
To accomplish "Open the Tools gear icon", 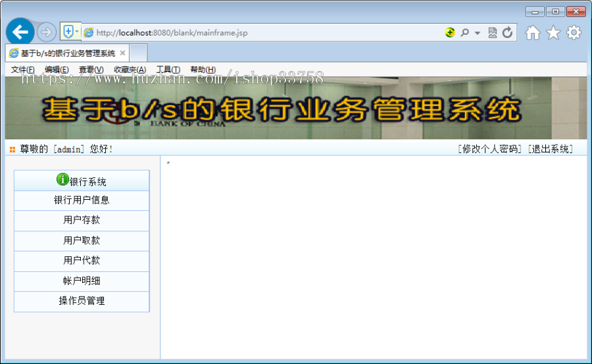I will [x=574, y=32].
